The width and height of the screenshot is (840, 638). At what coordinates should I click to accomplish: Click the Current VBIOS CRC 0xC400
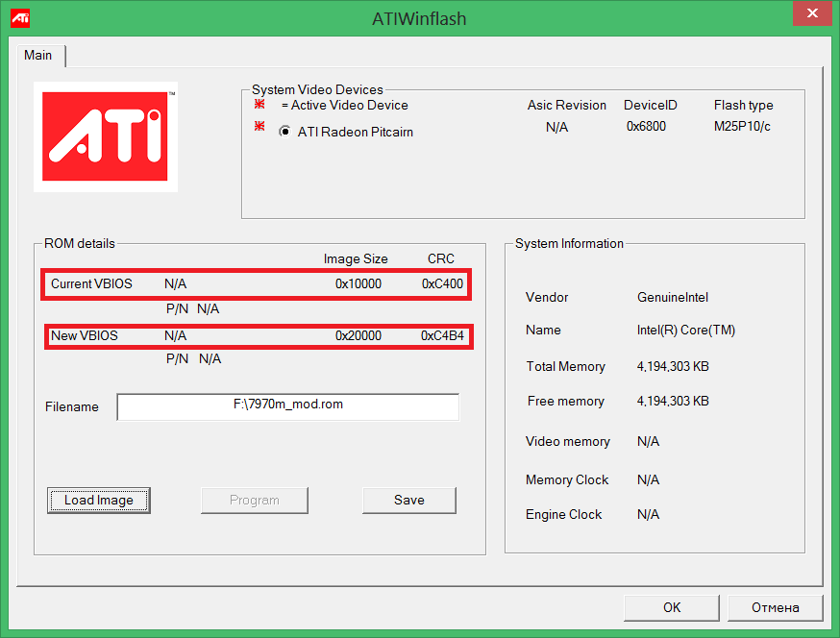tap(442, 283)
